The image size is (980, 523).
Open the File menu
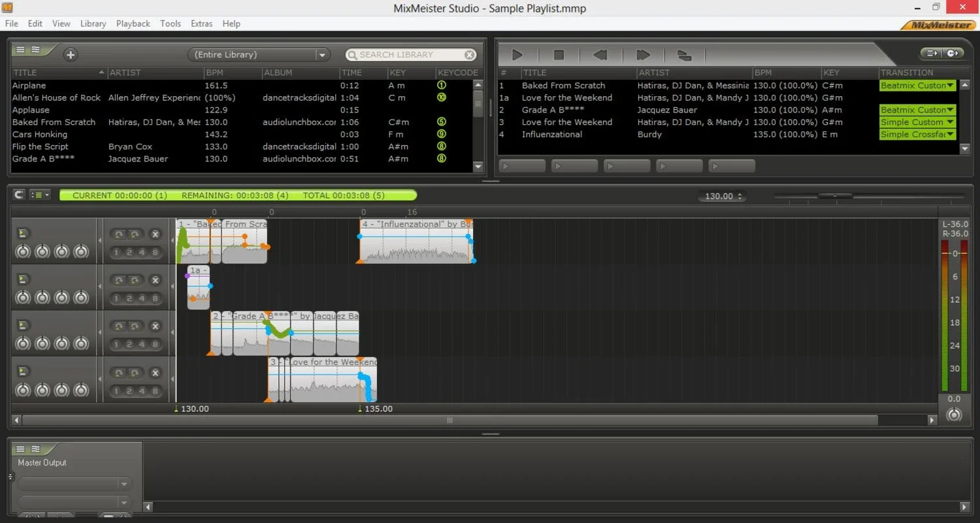12,24
